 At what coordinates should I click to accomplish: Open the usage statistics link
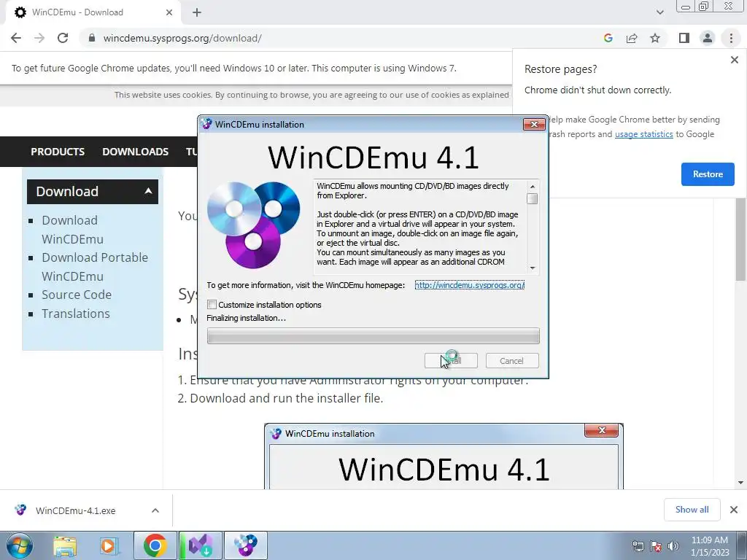643,134
